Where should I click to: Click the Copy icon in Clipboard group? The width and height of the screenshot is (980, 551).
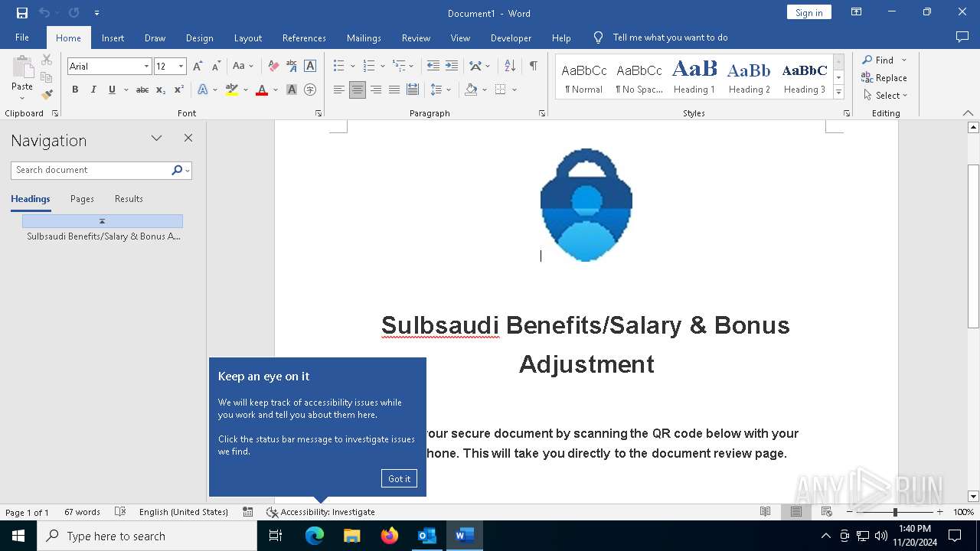(x=47, y=77)
